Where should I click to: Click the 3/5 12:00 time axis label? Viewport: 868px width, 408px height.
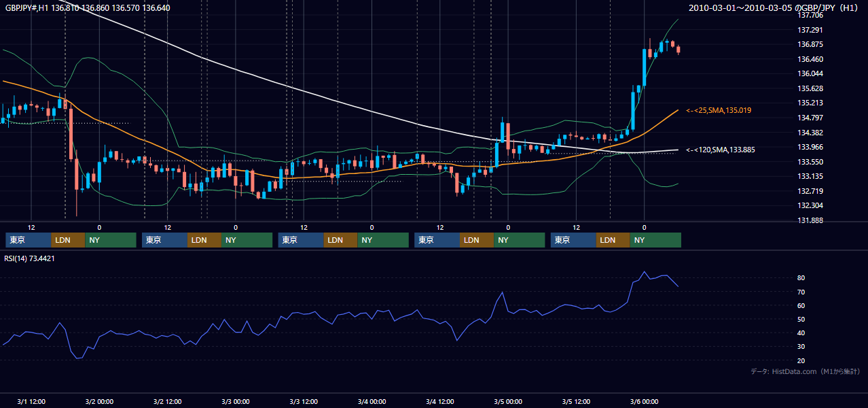576,402
